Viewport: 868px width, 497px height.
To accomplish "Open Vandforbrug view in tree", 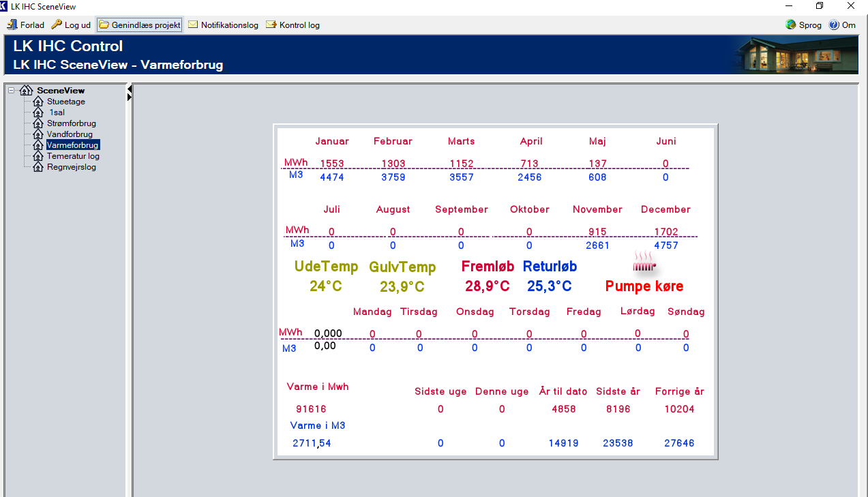I will (70, 134).
